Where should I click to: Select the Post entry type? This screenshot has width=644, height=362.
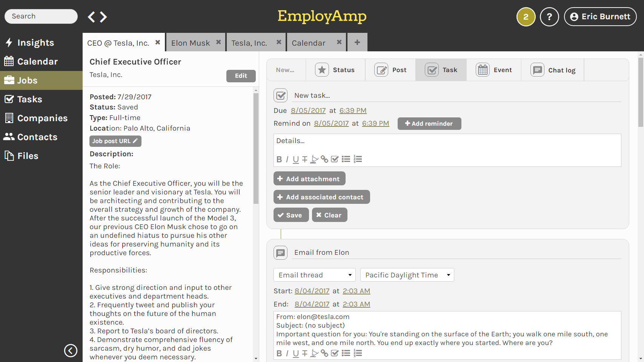390,70
